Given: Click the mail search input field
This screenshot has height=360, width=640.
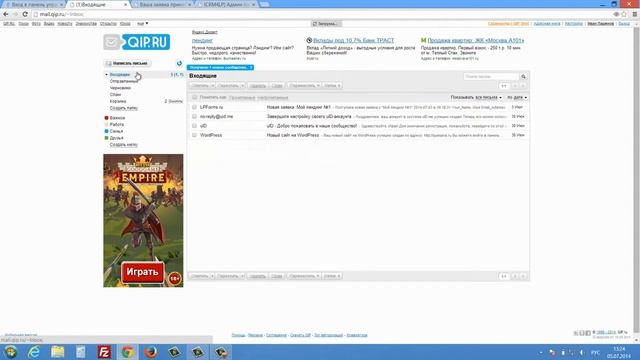Looking at the screenshot, I should [x=491, y=76].
